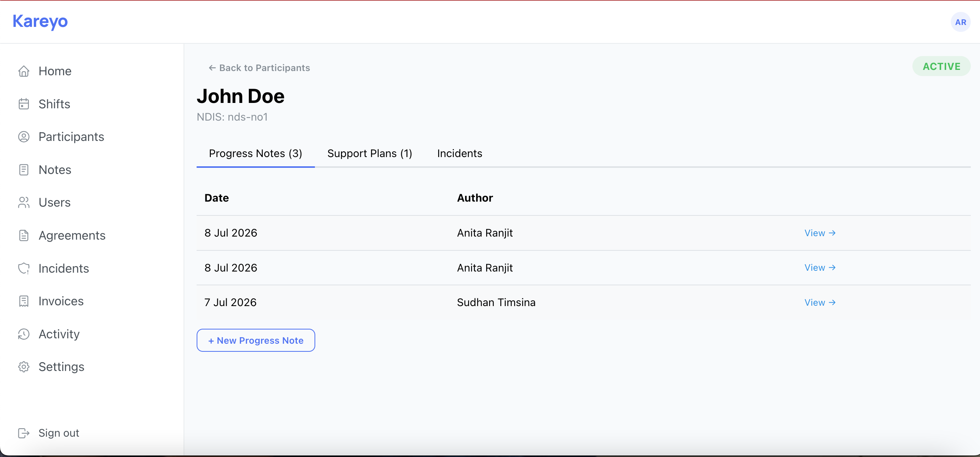The height and width of the screenshot is (457, 980).
Task: Click the Date column header
Action: (217, 198)
